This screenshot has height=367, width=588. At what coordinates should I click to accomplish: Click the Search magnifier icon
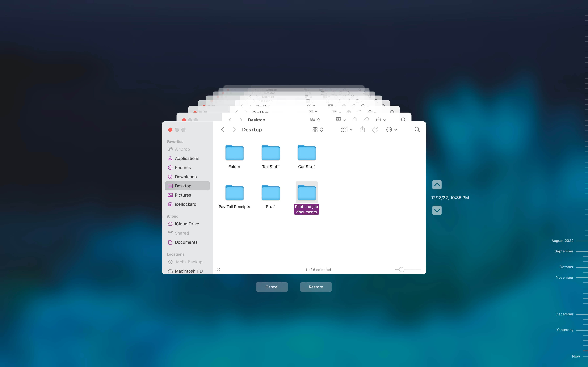pos(417,130)
